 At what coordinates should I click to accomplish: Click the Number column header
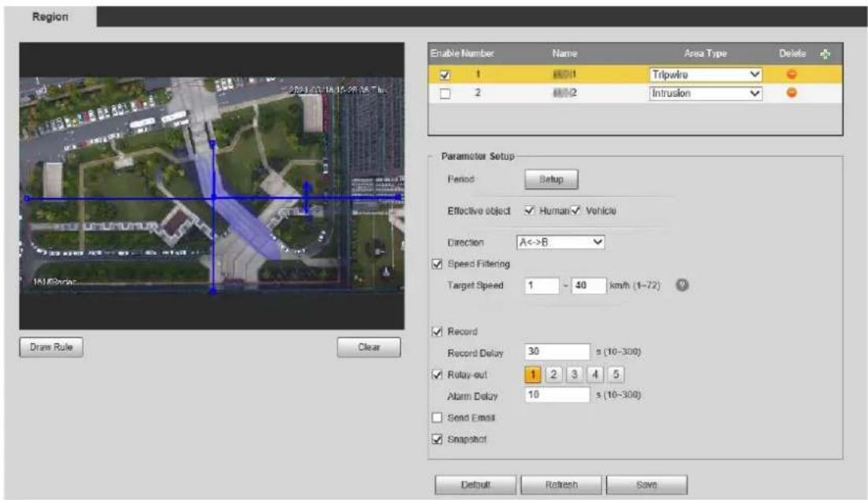(x=477, y=53)
